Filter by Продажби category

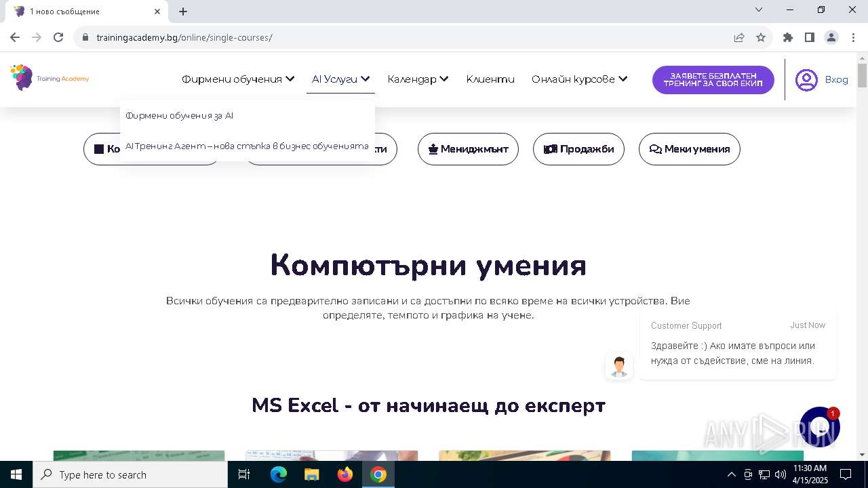coord(578,149)
